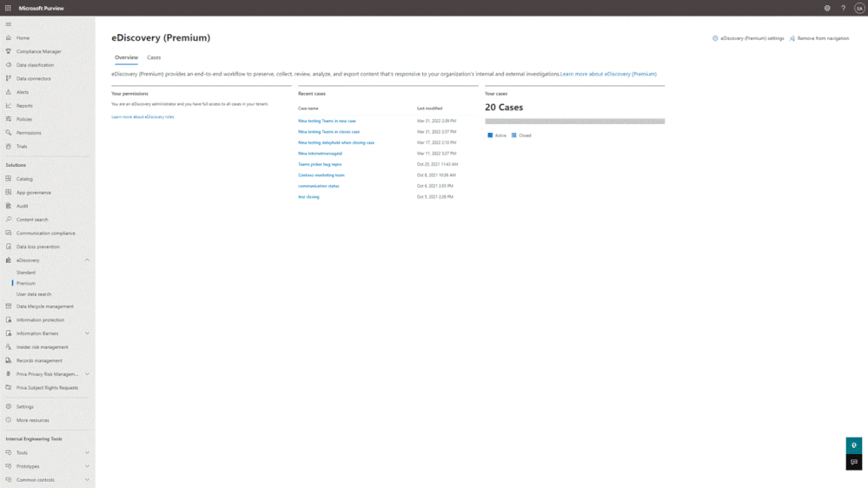Click the Closed legend color swatch
This screenshot has width=868, height=488.
(x=514, y=135)
